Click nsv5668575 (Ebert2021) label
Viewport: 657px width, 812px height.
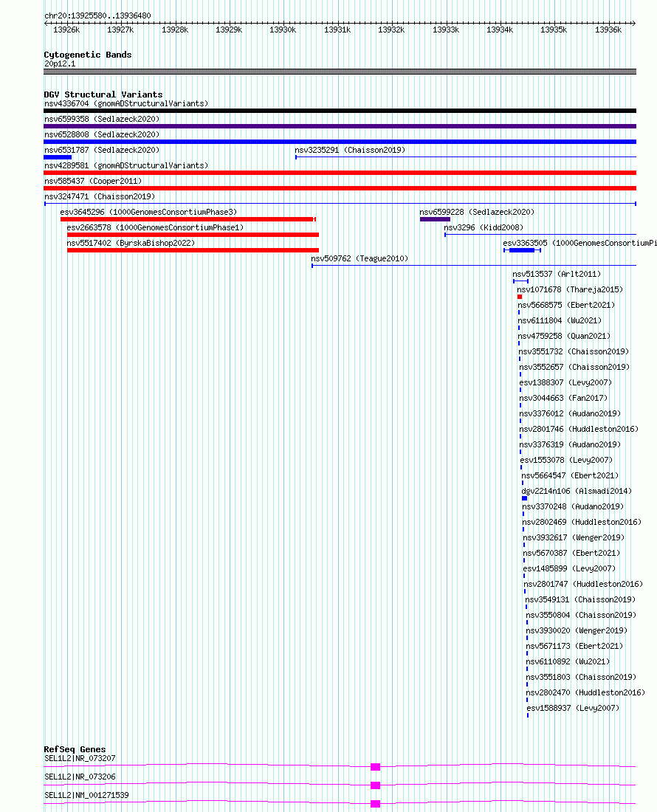point(566,306)
